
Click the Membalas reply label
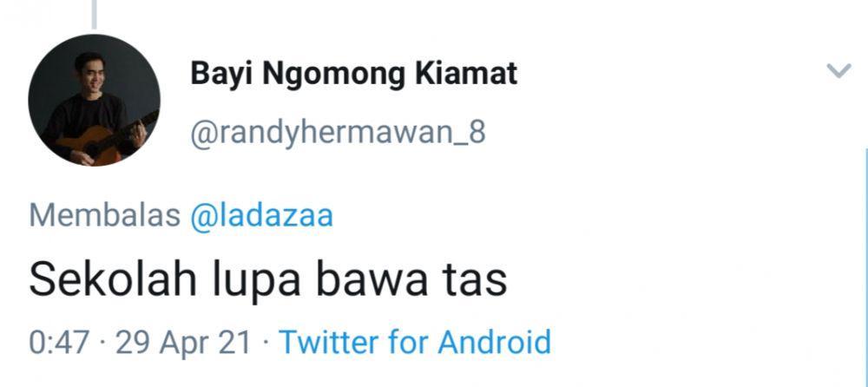tap(105, 215)
